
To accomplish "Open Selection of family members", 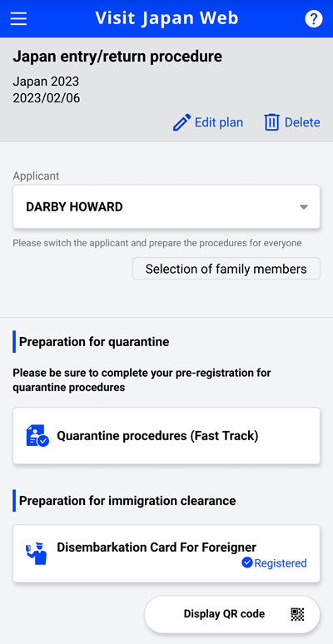I will 226,269.
